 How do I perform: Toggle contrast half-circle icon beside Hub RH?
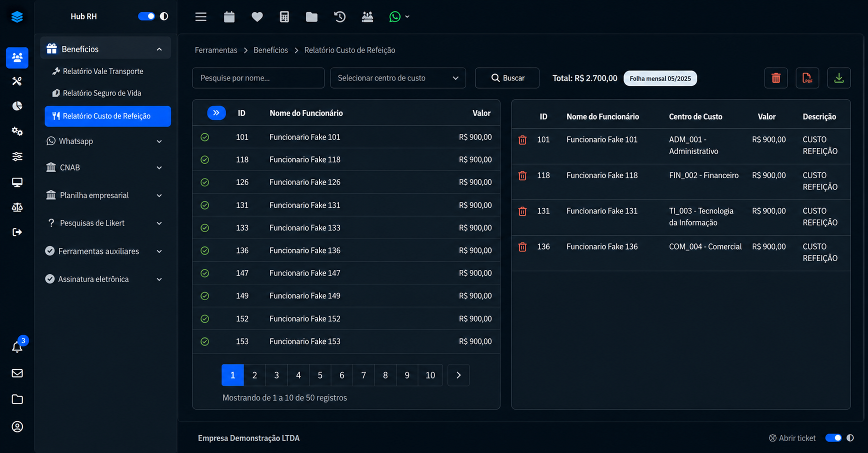click(x=164, y=16)
